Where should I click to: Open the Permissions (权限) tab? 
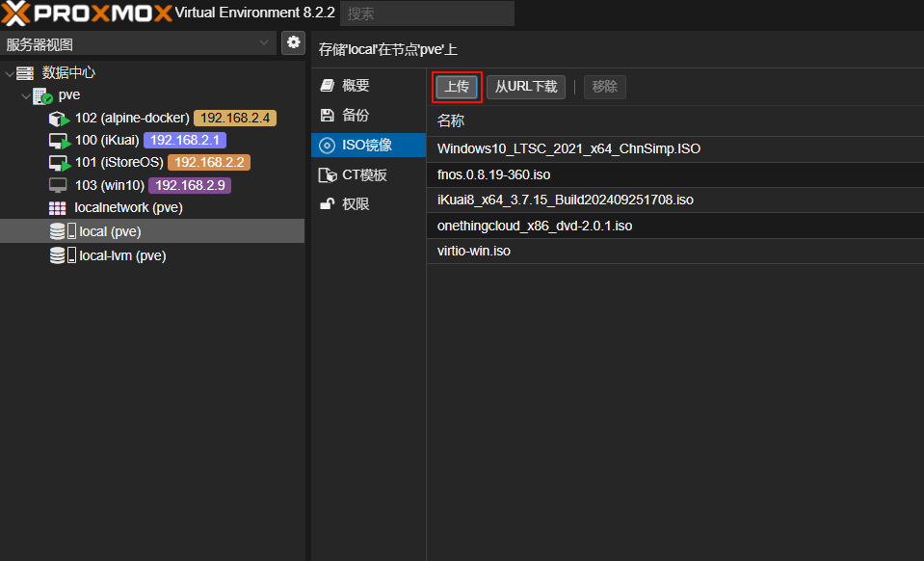point(356,204)
